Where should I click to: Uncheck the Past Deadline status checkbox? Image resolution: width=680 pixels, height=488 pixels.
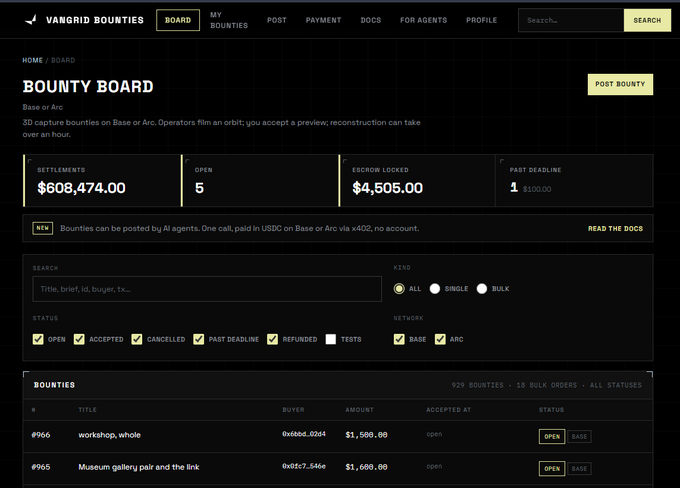[x=199, y=339]
